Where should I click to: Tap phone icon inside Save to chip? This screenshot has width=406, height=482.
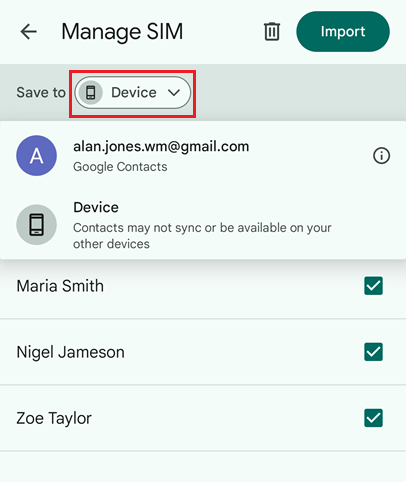[x=91, y=93]
